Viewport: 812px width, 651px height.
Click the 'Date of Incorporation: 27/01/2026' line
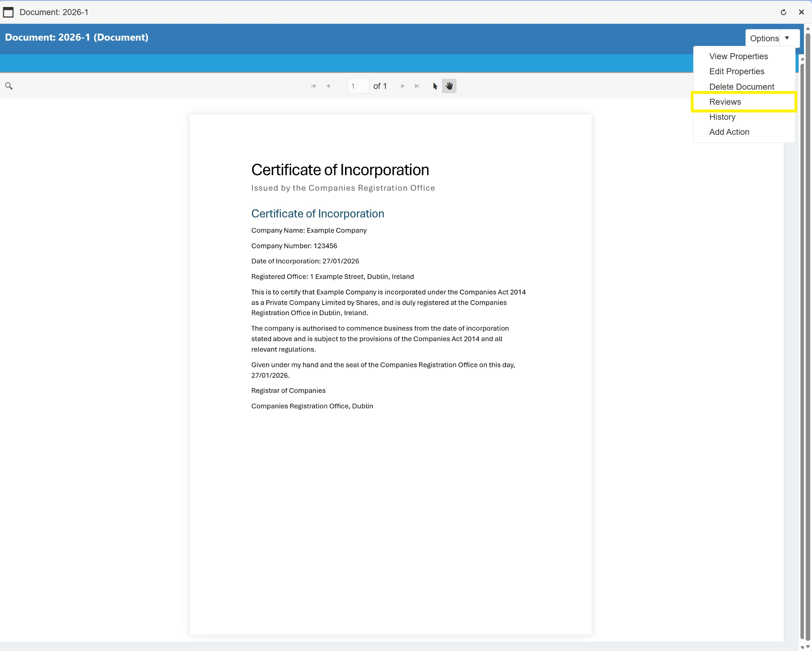tap(305, 261)
